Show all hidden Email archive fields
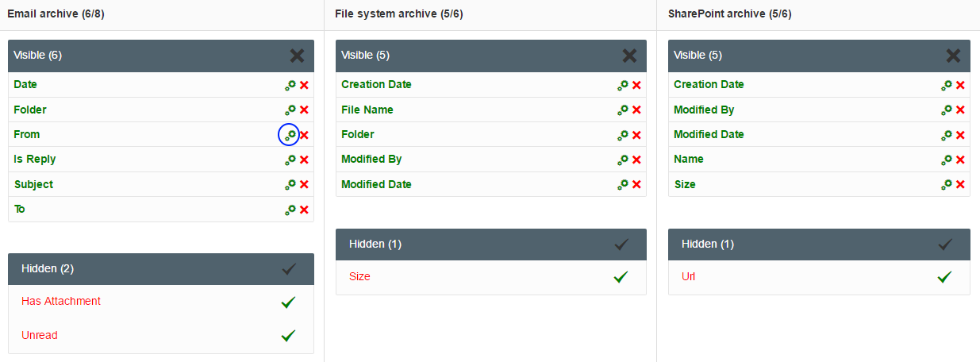The image size is (980, 362). click(289, 269)
